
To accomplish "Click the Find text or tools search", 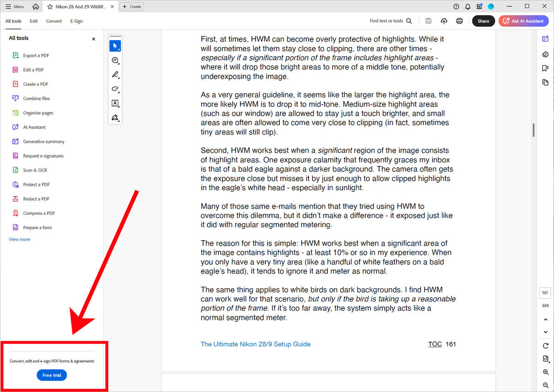I will [391, 21].
